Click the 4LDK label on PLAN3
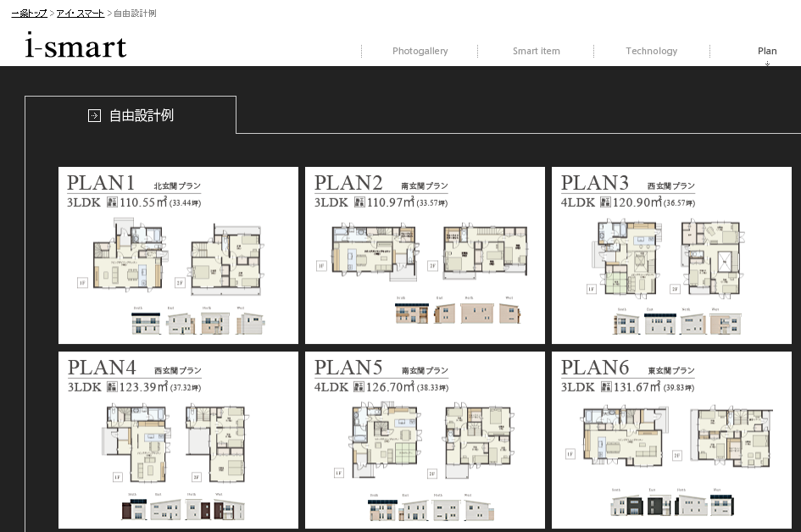This screenshot has width=801, height=532. 578,202
